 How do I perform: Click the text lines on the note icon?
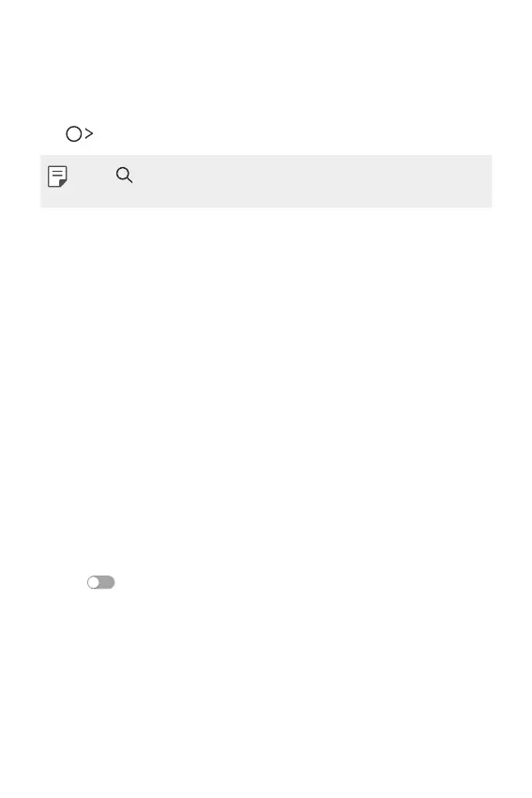pos(57,173)
